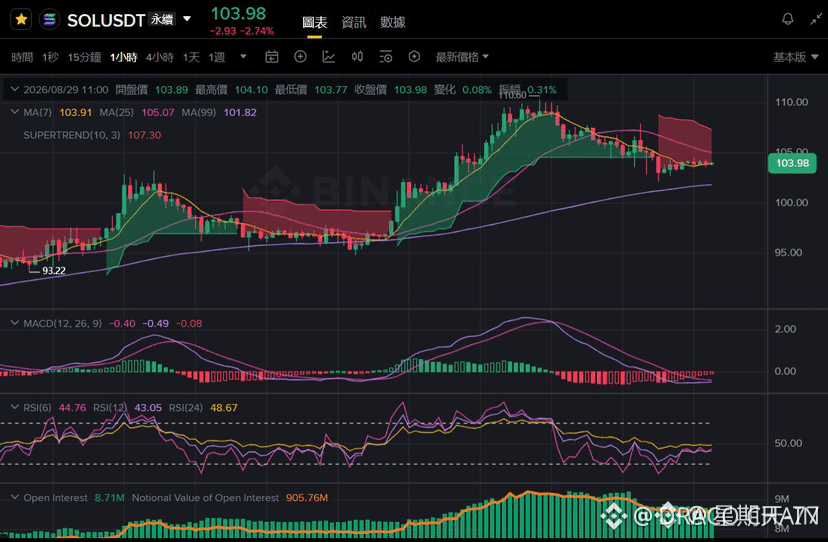This screenshot has width=828, height=542.
Task: Click the -2.93 -2.74% price change text
Action: coord(242,31)
